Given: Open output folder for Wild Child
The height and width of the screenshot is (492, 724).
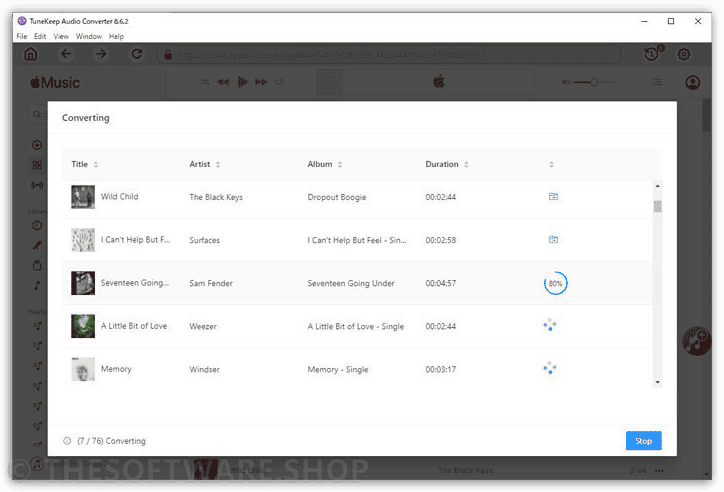Looking at the screenshot, I should (x=553, y=197).
